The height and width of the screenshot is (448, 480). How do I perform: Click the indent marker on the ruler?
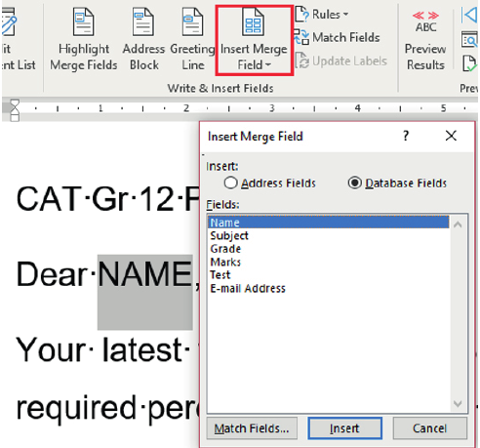tap(15, 110)
